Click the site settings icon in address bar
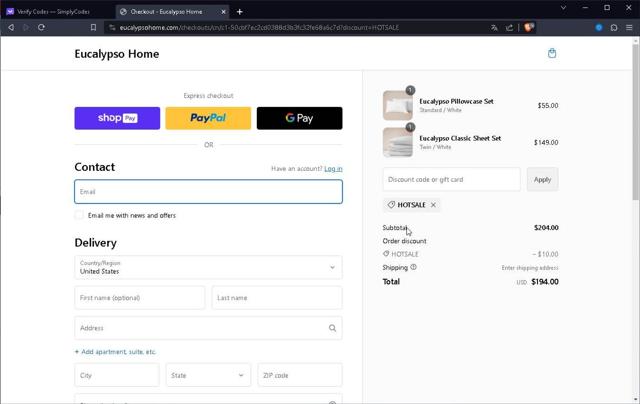The image size is (640, 404). tap(112, 27)
